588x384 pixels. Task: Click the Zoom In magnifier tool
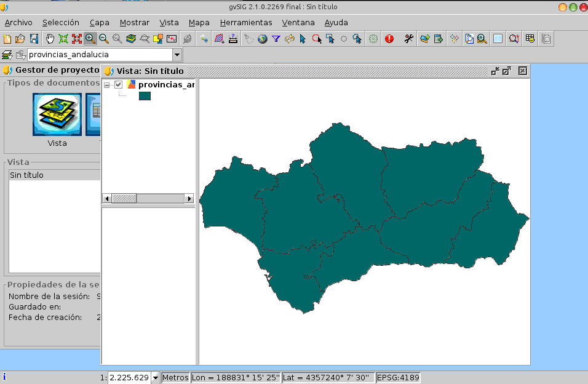(x=90, y=39)
